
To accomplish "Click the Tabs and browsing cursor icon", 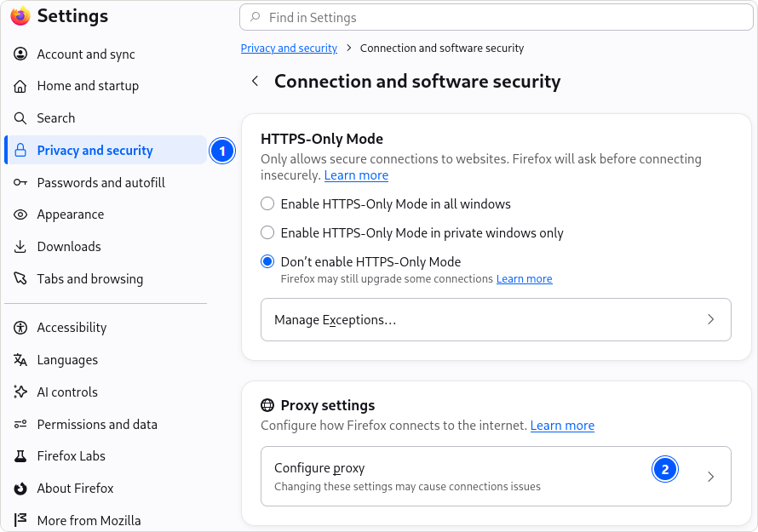I will click(20, 278).
